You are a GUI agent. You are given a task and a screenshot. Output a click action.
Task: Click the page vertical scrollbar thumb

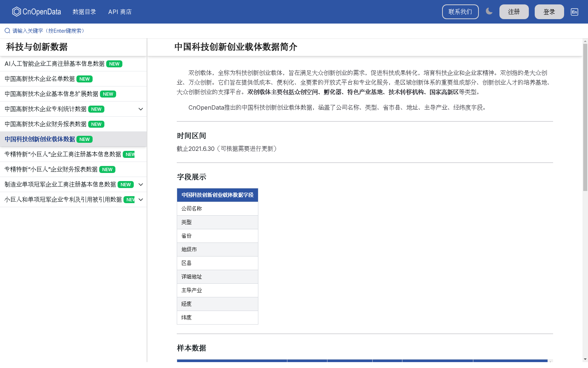point(585,117)
